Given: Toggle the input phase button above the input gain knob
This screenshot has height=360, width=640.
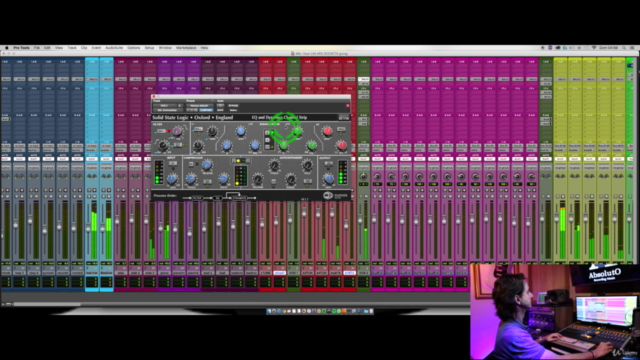Looking at the screenshot, I should tap(173, 163).
